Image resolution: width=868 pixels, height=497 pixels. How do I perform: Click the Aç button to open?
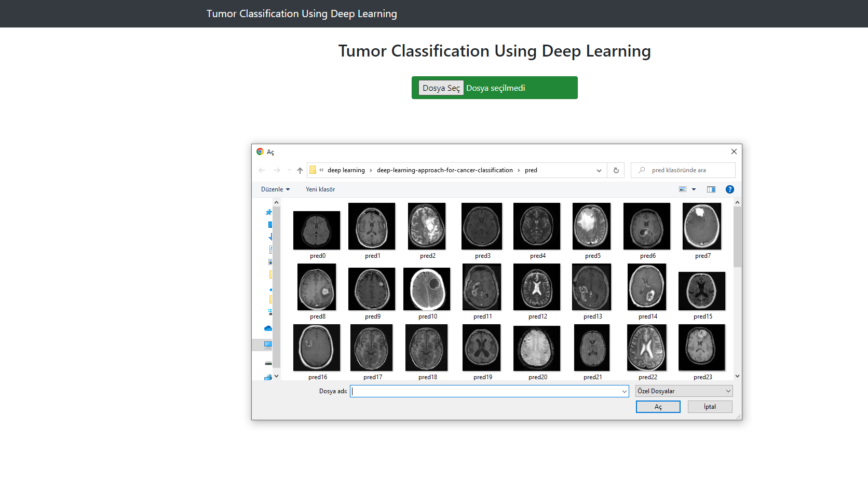point(658,407)
